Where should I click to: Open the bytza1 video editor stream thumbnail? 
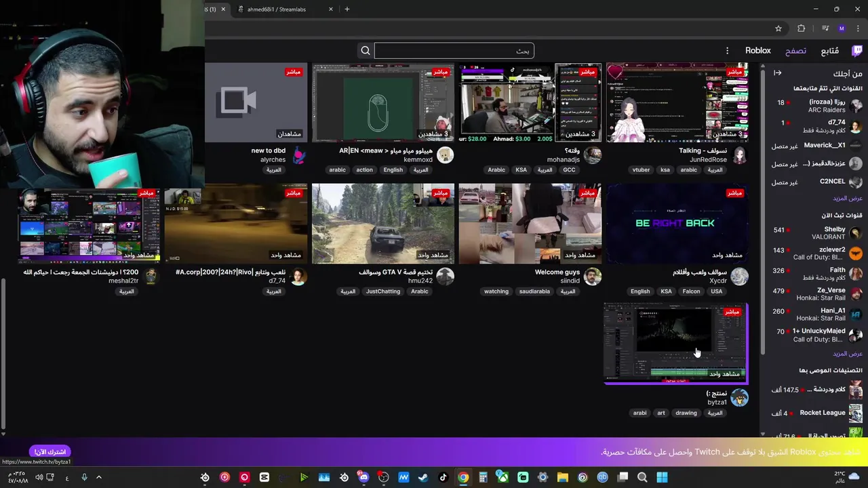[675, 343]
